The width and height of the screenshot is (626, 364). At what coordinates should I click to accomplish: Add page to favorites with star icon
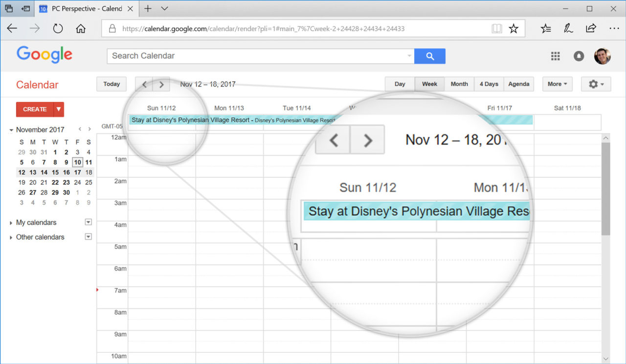(x=513, y=29)
